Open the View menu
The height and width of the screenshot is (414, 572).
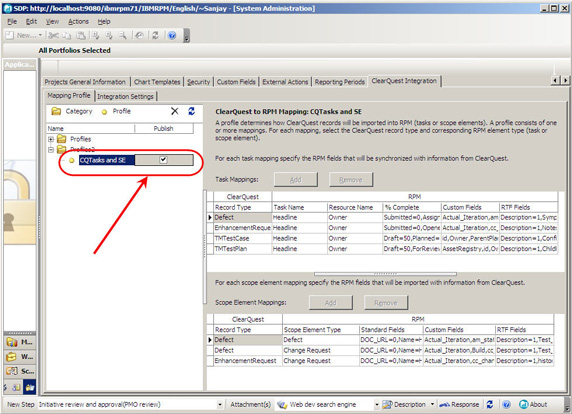click(x=52, y=22)
